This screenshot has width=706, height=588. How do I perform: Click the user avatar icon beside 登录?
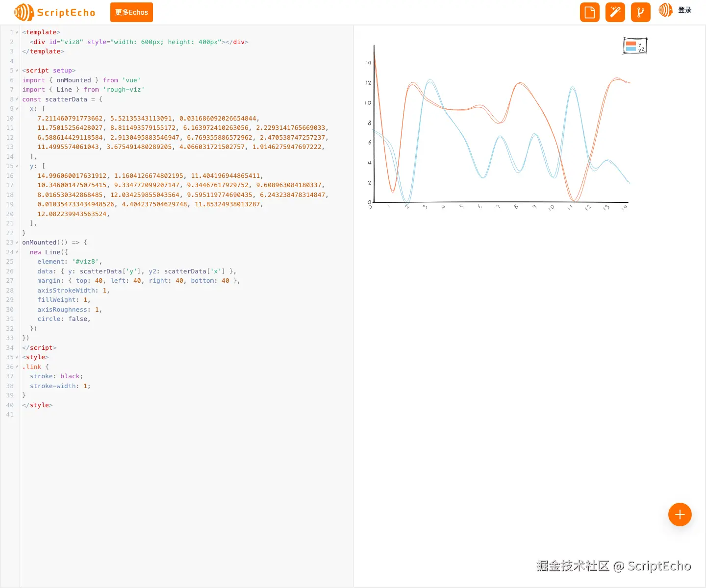666,10
